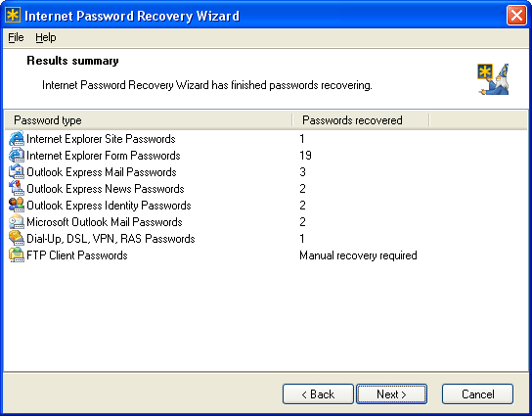The image size is (532, 416).
Task: Select the Outlook Express Identity Passwords icon
Action: click(x=17, y=206)
